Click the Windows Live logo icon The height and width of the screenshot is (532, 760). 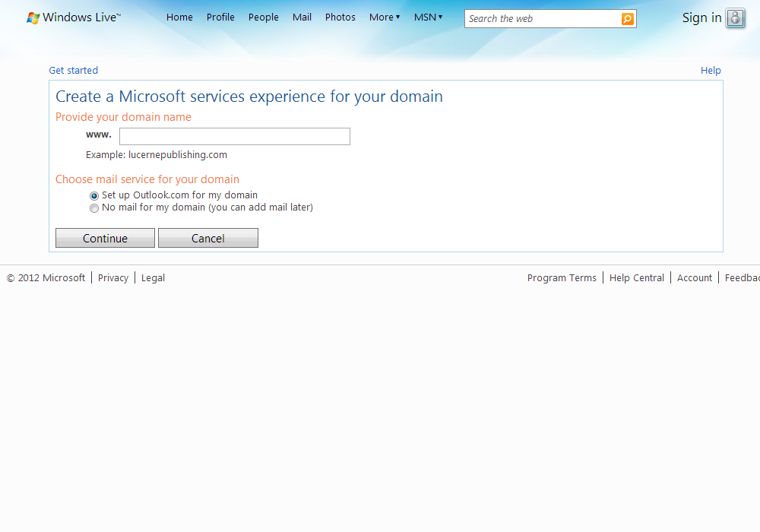pos(33,17)
